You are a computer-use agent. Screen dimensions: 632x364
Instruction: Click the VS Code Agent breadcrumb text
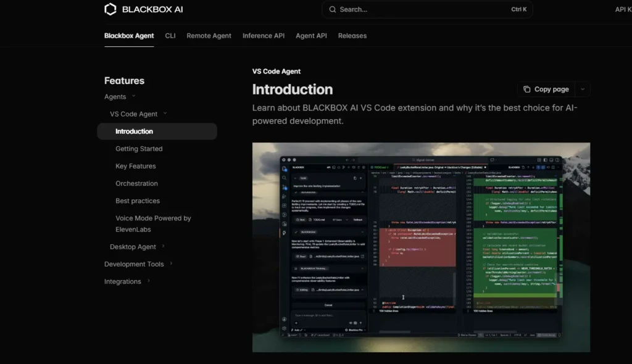tap(276, 72)
